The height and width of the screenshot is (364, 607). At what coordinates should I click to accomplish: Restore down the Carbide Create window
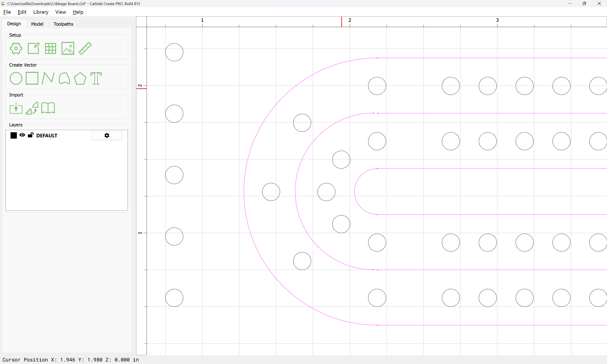pos(584,4)
